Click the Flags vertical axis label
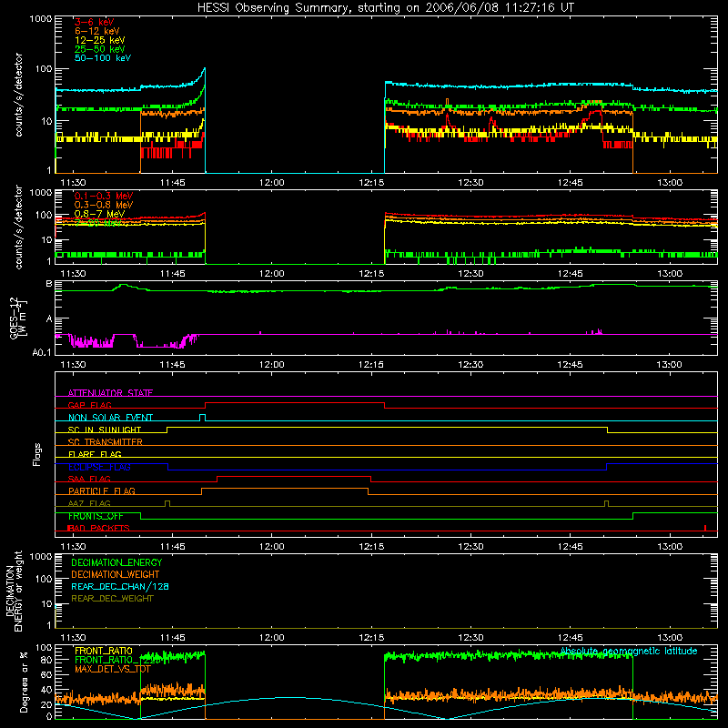The height and width of the screenshot is (728, 728). click(36, 454)
